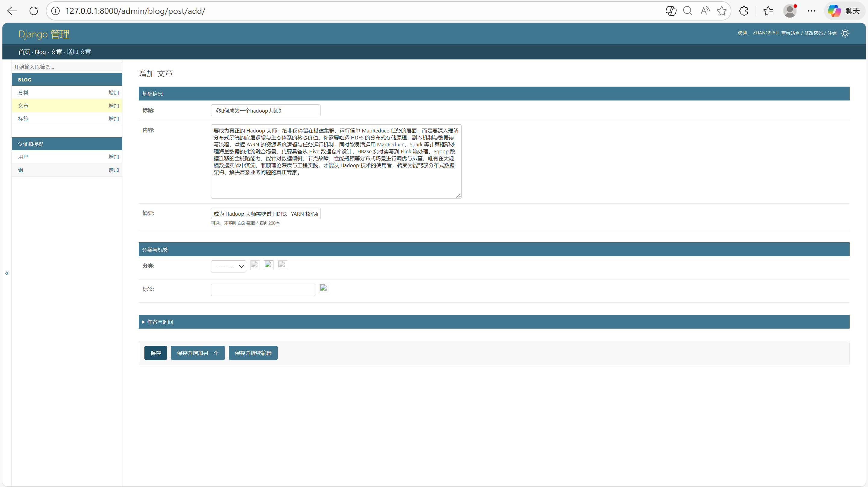Click 保存并继续编辑 button
The image size is (868, 487).
coord(253,353)
